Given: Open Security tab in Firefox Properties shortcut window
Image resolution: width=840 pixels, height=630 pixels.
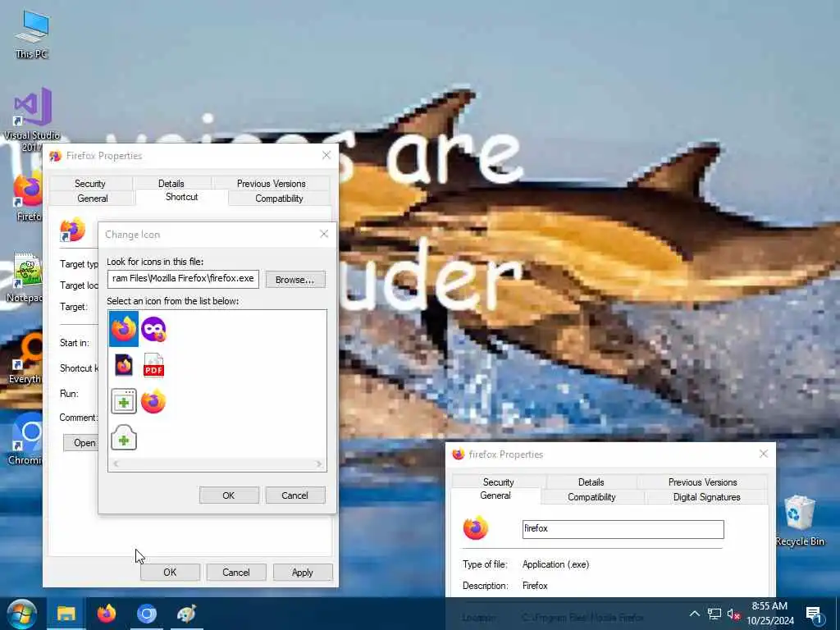Looking at the screenshot, I should 90,183.
